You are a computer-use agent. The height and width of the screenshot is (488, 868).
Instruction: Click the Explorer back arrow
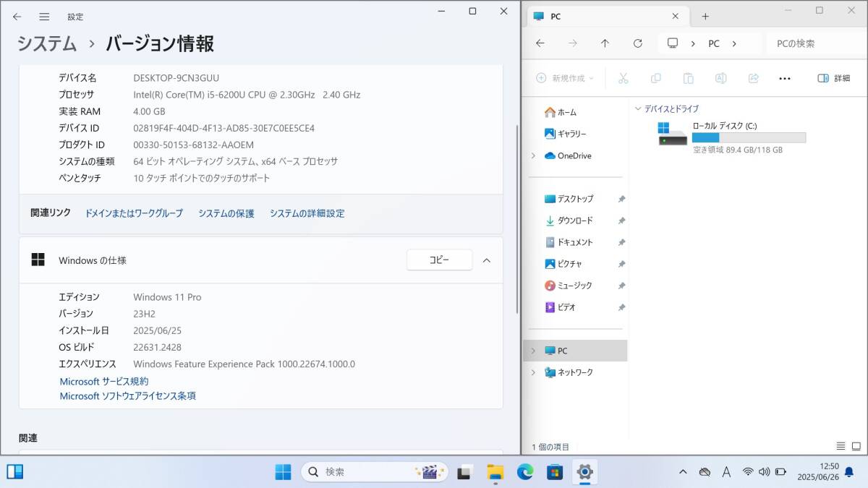point(540,43)
